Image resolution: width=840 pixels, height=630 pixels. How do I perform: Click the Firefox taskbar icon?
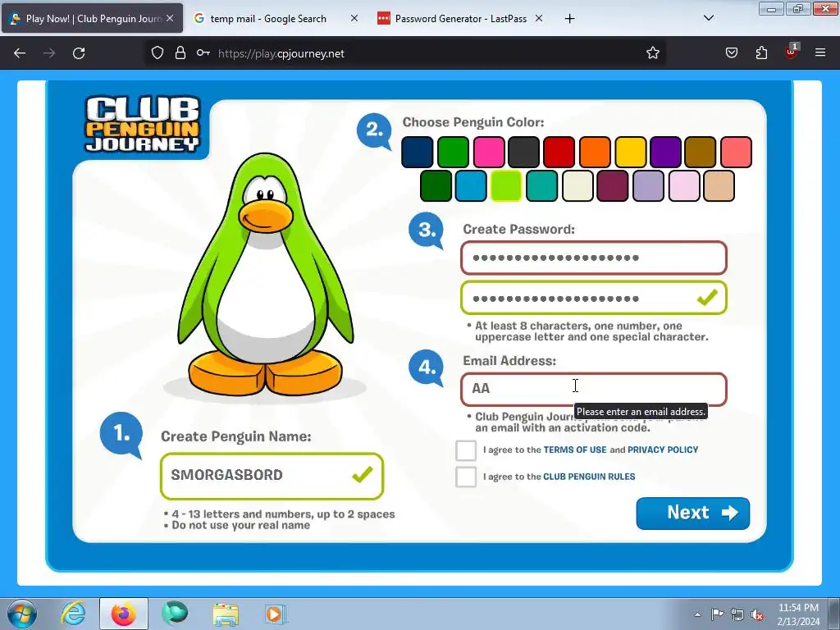(x=124, y=614)
